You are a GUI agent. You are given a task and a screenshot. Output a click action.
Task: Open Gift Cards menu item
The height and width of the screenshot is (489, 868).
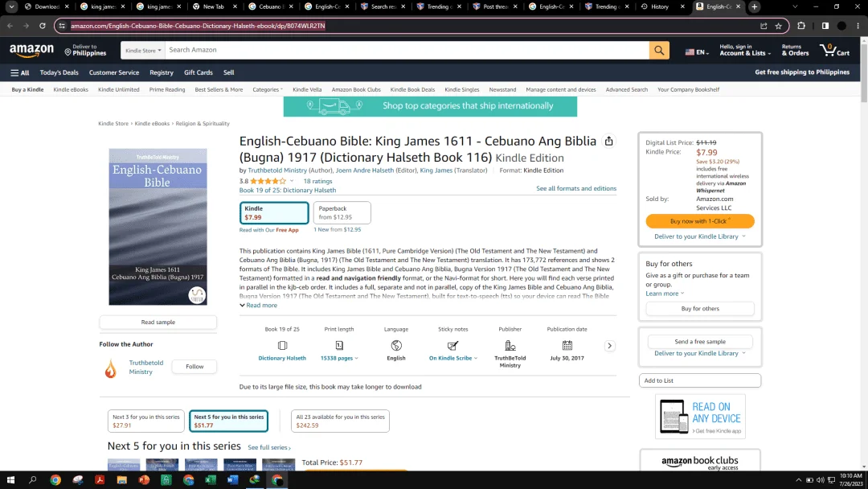tap(199, 72)
